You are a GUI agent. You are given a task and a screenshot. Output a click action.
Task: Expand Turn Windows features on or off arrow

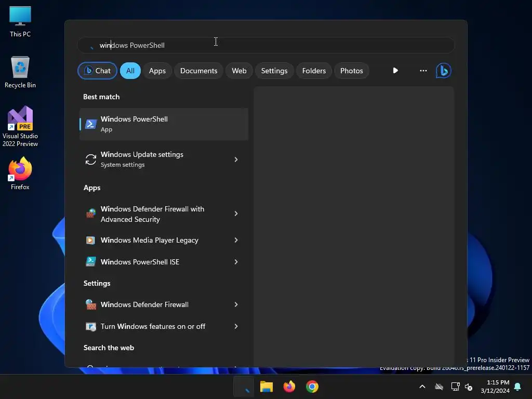click(236, 326)
